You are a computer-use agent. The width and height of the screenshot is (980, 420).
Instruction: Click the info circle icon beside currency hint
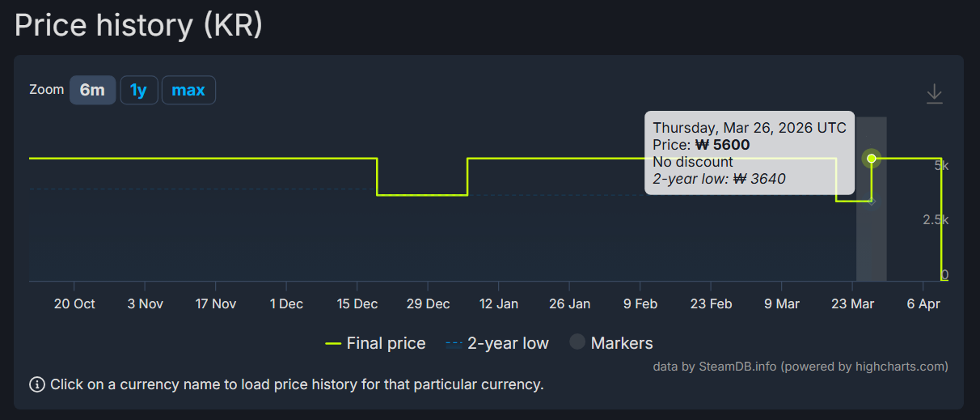pyautogui.click(x=37, y=384)
